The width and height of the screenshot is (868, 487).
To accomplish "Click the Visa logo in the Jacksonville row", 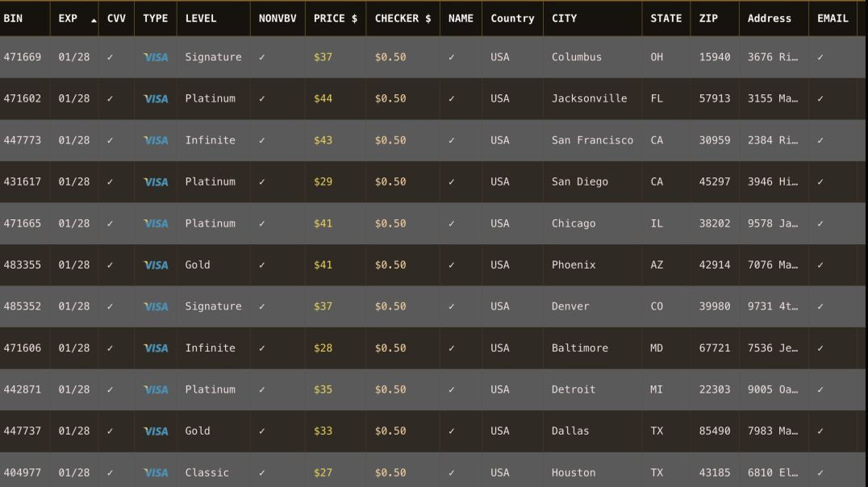I will [x=156, y=98].
